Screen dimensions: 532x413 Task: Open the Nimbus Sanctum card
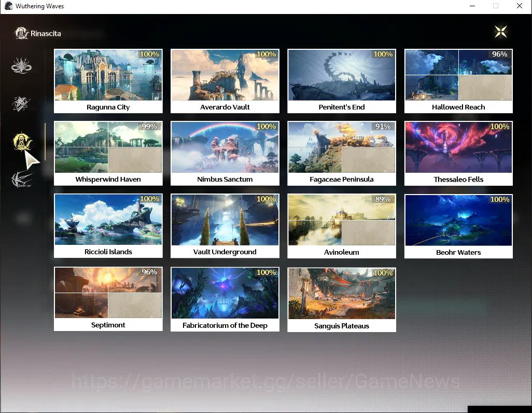coord(225,153)
